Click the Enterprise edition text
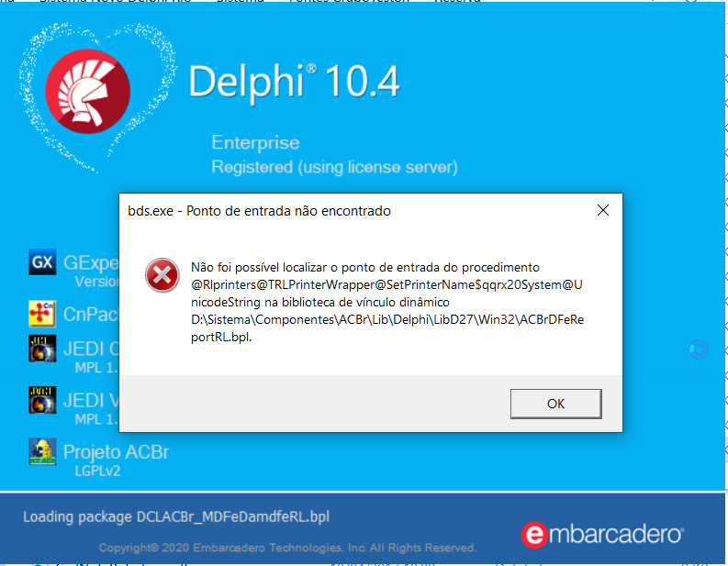Image resolution: width=728 pixels, height=566 pixels. (255, 142)
